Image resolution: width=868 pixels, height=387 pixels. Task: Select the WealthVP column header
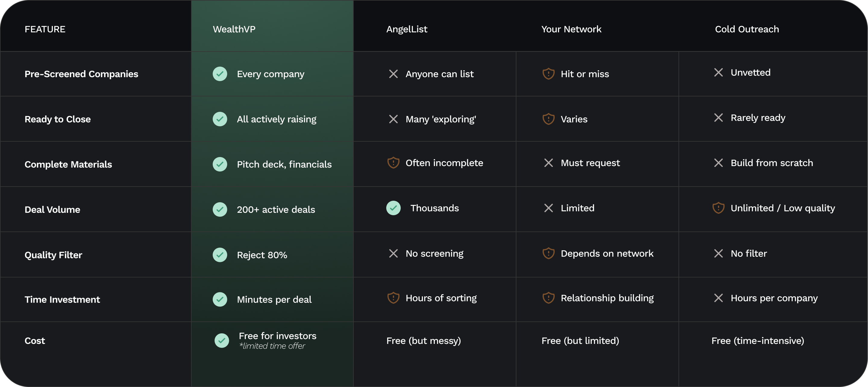tap(234, 29)
